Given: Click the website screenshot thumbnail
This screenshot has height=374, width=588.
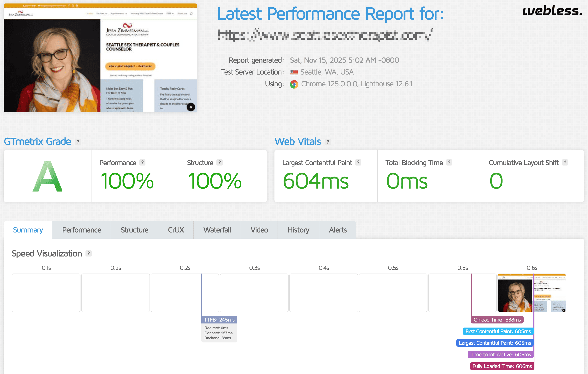Looking at the screenshot, I should 100,58.
